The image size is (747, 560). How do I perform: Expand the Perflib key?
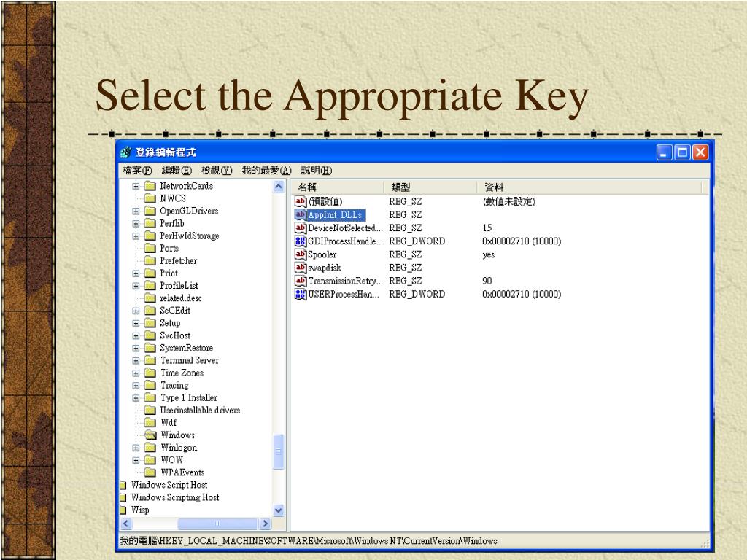pyautogui.click(x=136, y=223)
